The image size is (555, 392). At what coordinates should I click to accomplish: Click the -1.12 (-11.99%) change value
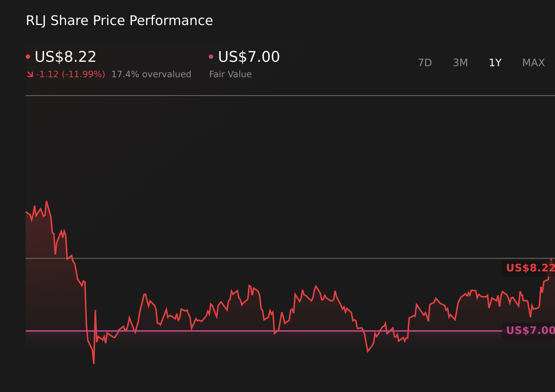70,74
